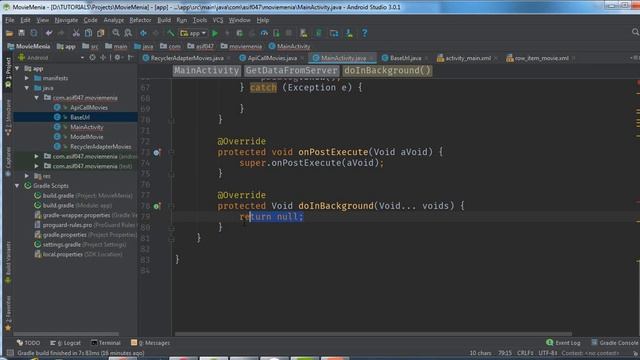
Task: Open the Android profiler gauge icon
Action: 264,33
